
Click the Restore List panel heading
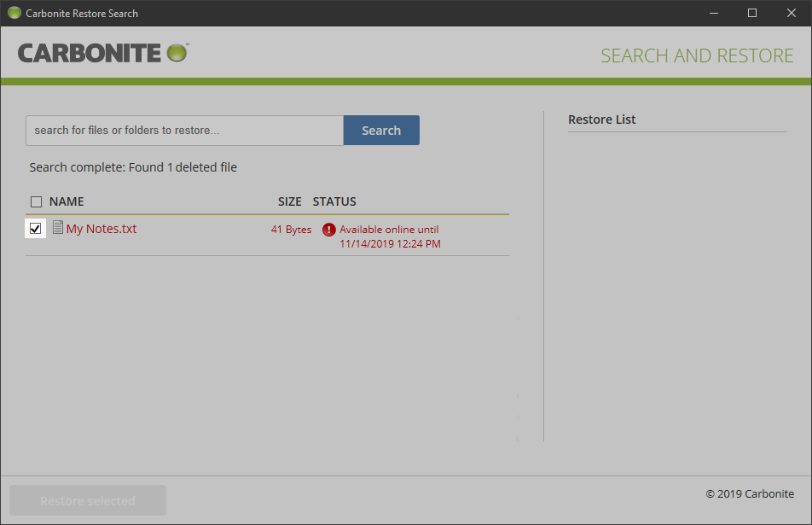pyautogui.click(x=601, y=119)
